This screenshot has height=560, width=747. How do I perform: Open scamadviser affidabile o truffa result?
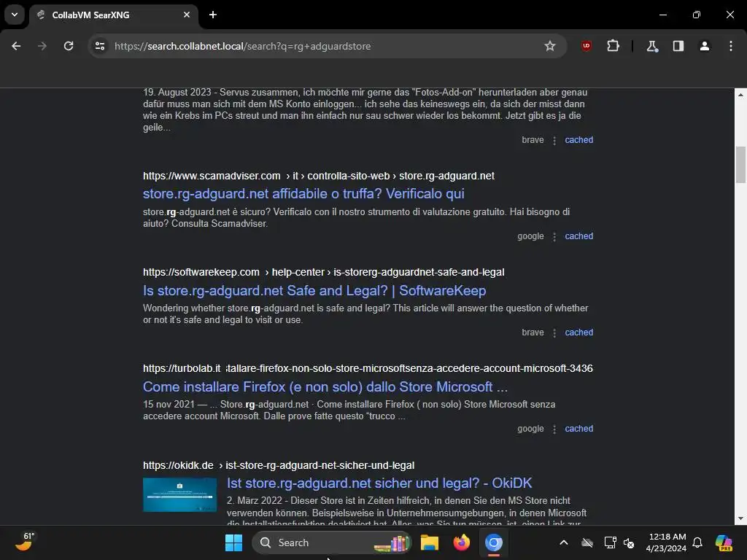click(x=303, y=194)
